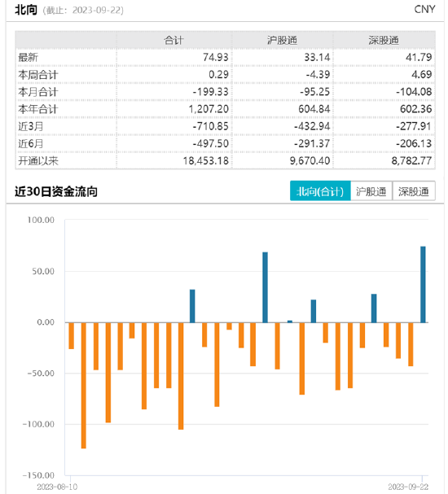Click the 0.00 y-axis label
This screenshot has height=494, width=448.
click(x=46, y=322)
